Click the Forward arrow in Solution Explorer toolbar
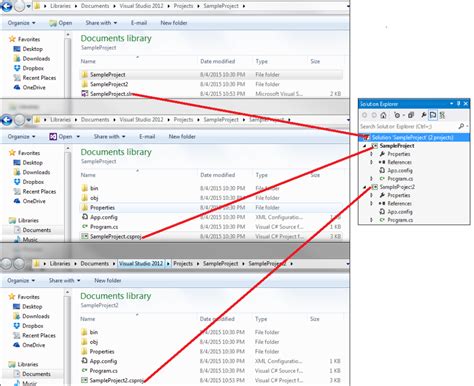This screenshot has height=386, width=474. pyautogui.click(x=374, y=115)
